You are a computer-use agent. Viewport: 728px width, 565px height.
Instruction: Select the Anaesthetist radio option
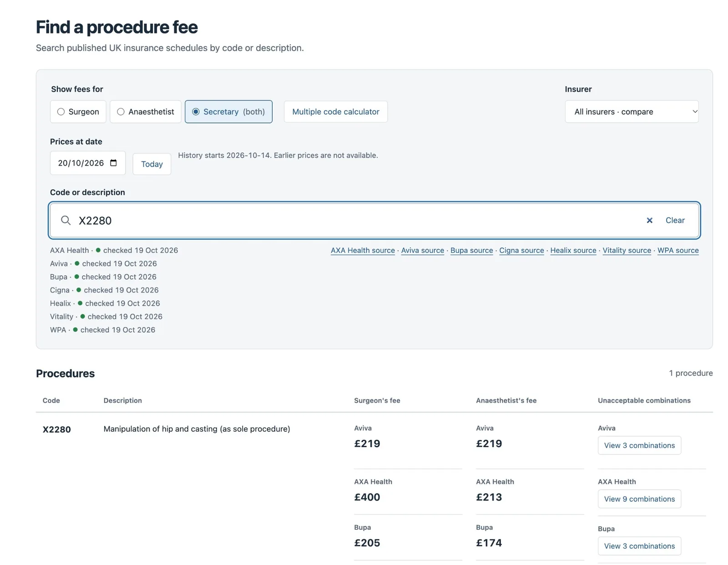[x=146, y=112]
